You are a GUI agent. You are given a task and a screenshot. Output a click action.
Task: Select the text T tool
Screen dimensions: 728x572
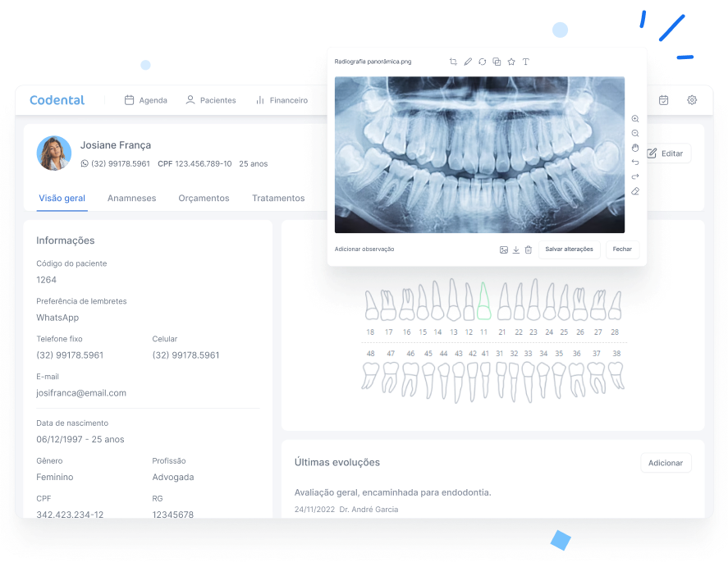525,62
